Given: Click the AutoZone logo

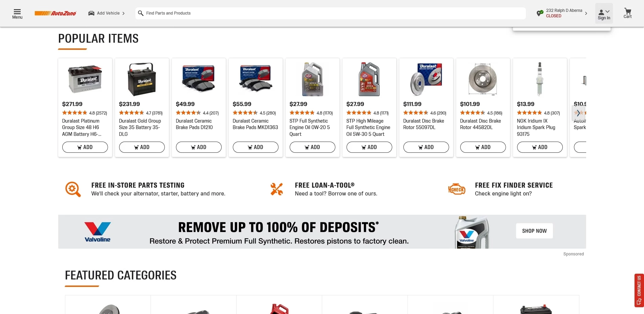Looking at the screenshot, I should pos(56,13).
